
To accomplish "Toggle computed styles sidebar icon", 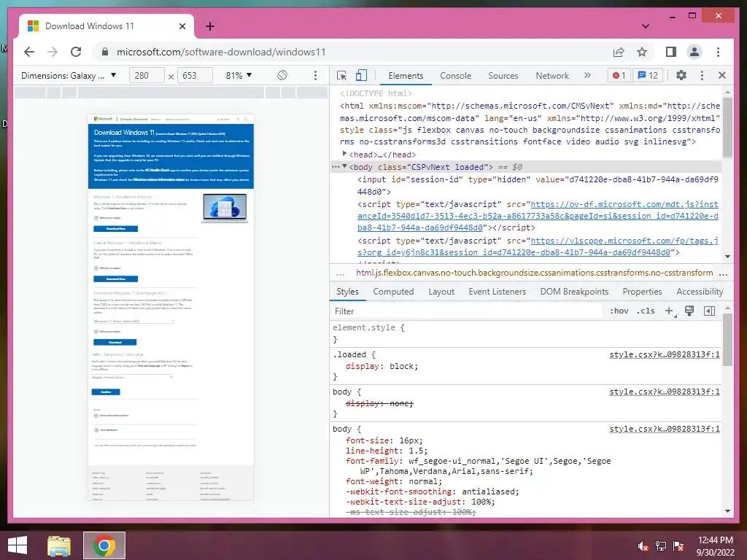I will [709, 311].
